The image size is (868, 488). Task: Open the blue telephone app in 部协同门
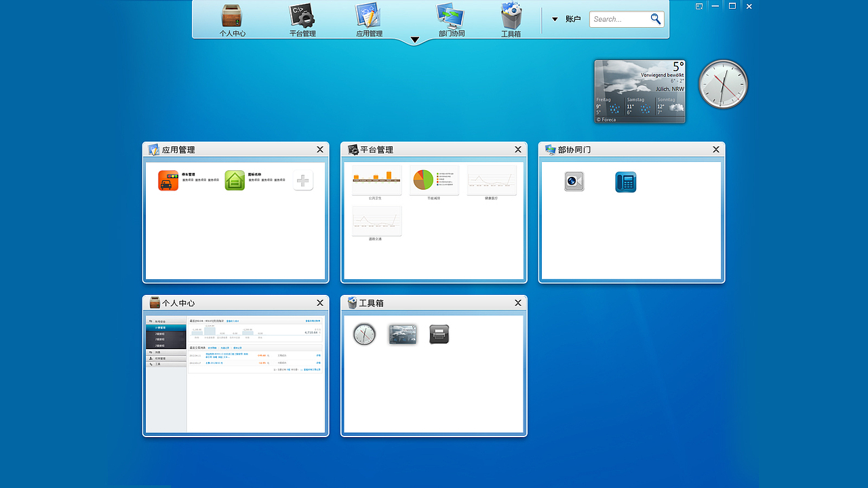click(626, 182)
